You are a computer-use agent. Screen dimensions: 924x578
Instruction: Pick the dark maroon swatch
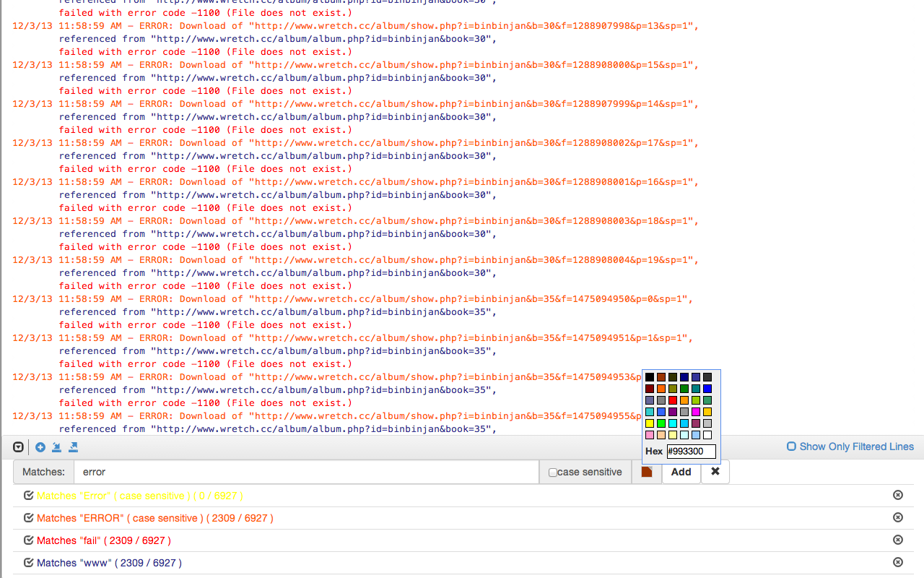[x=650, y=389]
